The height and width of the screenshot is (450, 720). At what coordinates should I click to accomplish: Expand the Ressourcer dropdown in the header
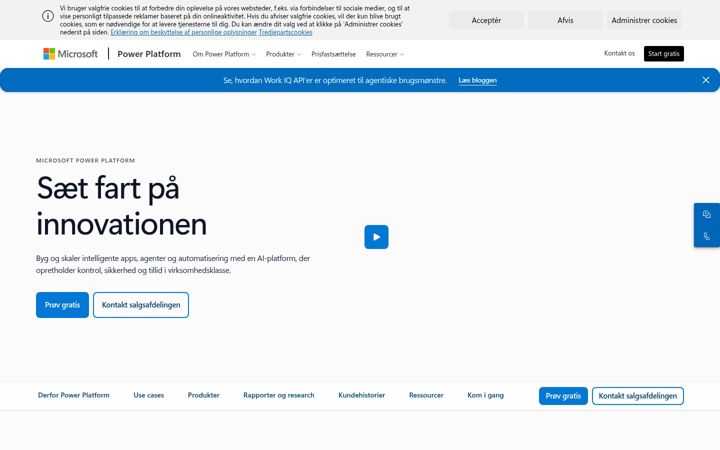click(x=385, y=54)
